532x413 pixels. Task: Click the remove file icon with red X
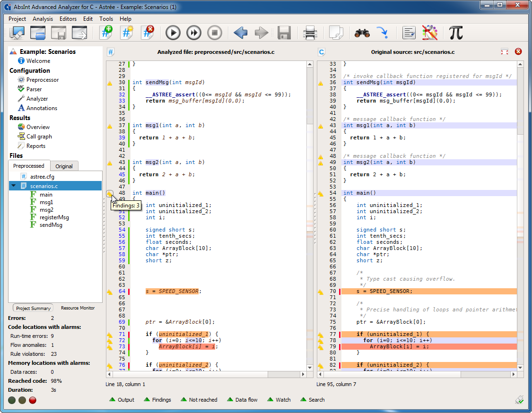[x=148, y=33]
